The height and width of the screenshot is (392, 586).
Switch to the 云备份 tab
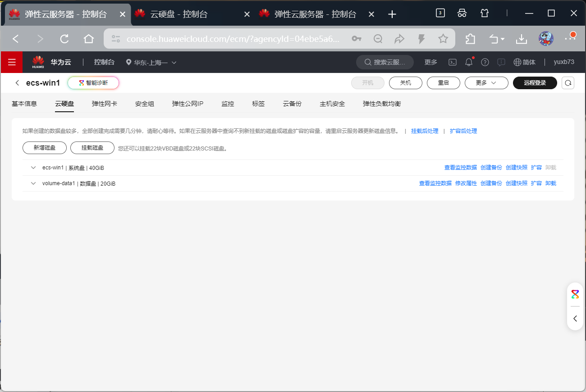[292, 104]
